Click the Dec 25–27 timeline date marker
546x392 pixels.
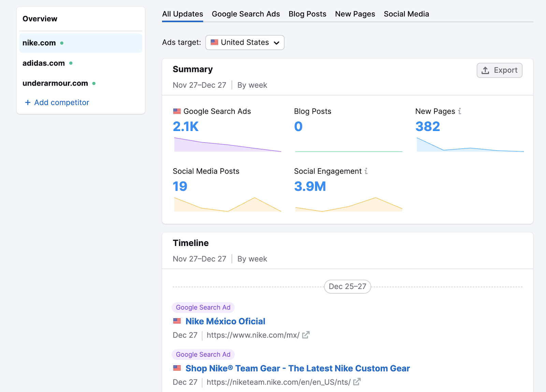(x=347, y=287)
